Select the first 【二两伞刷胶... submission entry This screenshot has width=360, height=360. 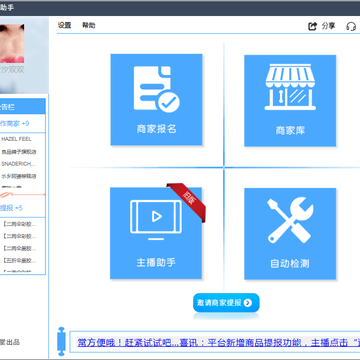pos(19,224)
